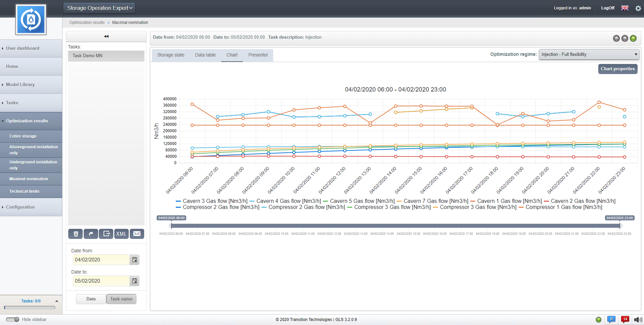Open the settings gear icon
This screenshot has height=325, width=644.
click(638, 8)
